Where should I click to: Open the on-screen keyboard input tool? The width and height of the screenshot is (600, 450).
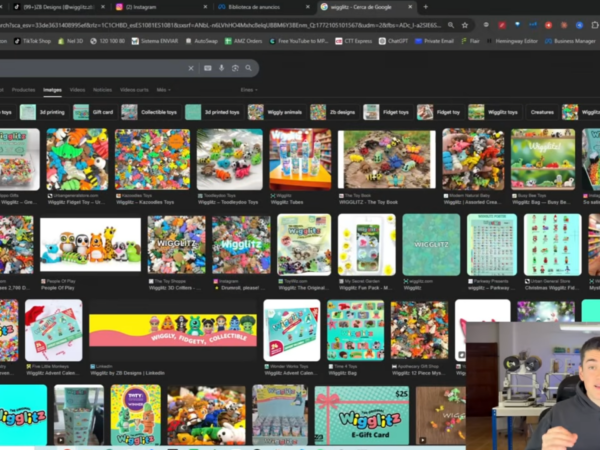pyautogui.click(x=208, y=68)
